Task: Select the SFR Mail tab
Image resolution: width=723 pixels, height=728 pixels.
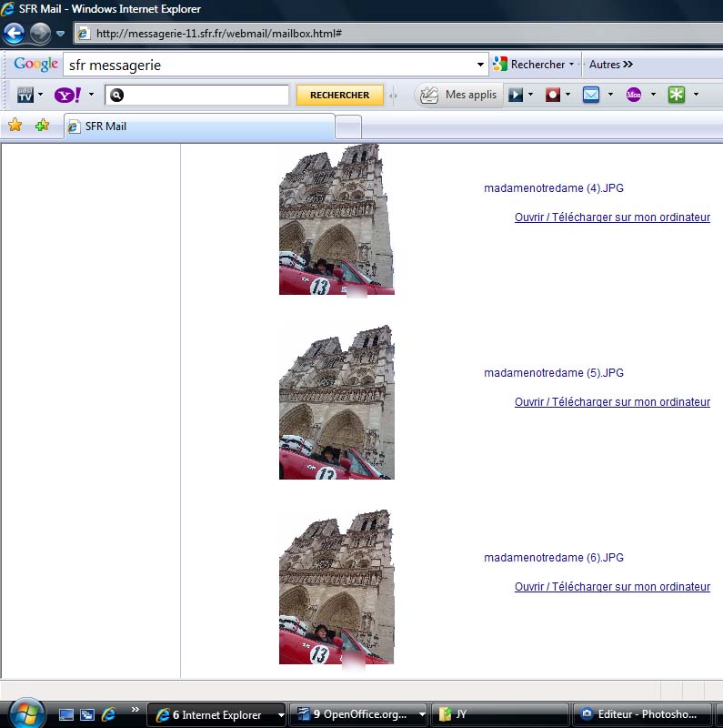Action: (x=199, y=126)
